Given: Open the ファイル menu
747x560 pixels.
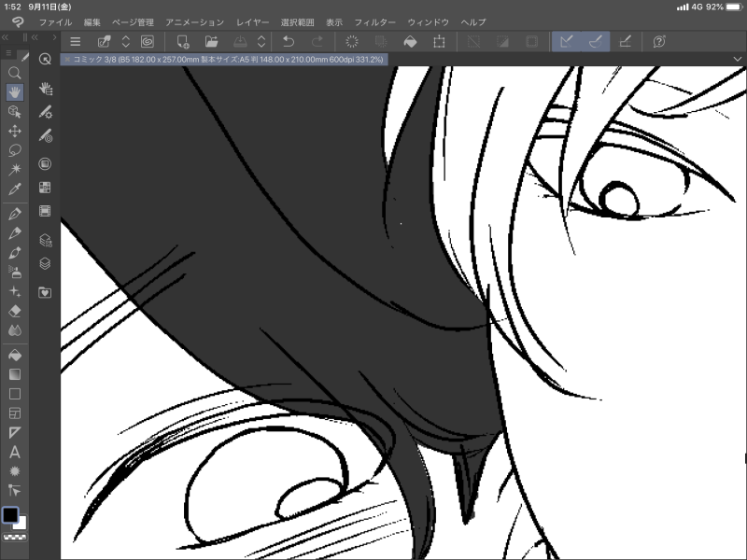Looking at the screenshot, I should point(55,22).
